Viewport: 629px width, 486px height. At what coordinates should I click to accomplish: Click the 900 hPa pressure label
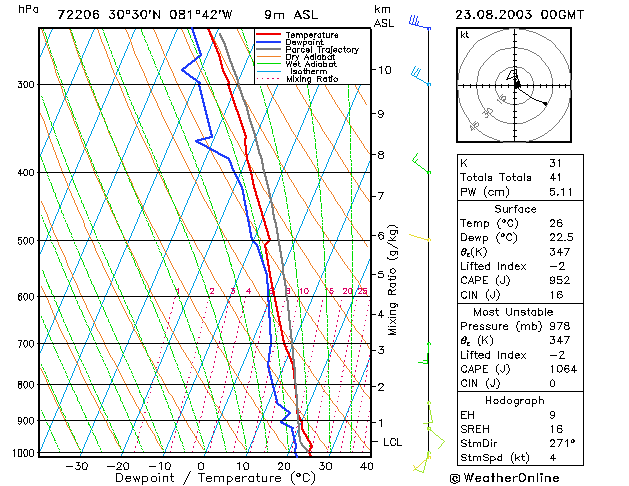(26, 421)
